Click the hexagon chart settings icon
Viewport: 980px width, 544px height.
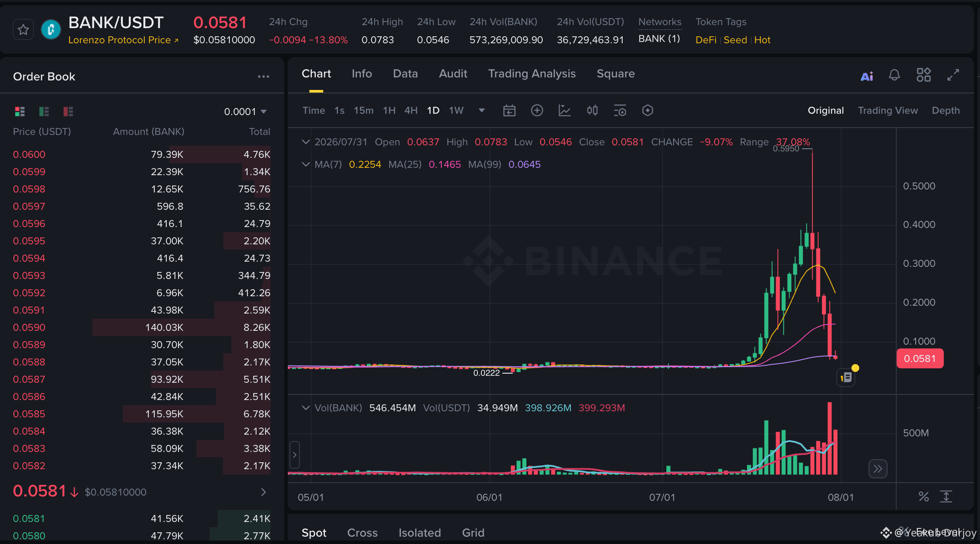click(648, 111)
